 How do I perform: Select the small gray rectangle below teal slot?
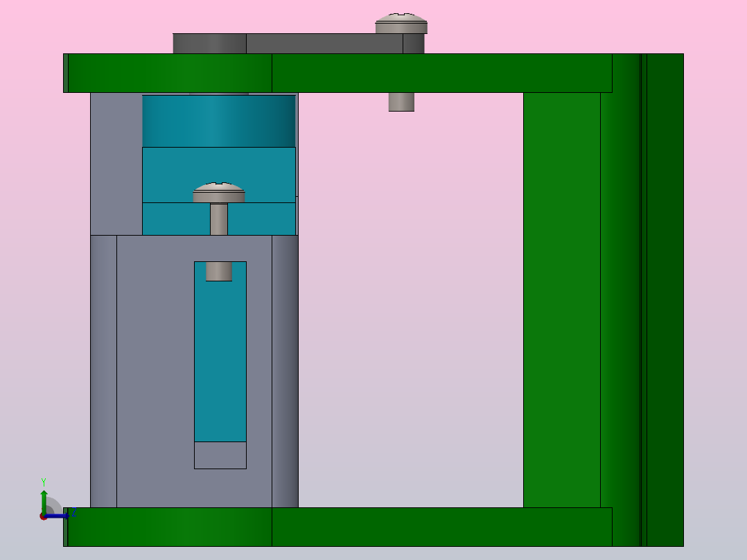pos(220,455)
